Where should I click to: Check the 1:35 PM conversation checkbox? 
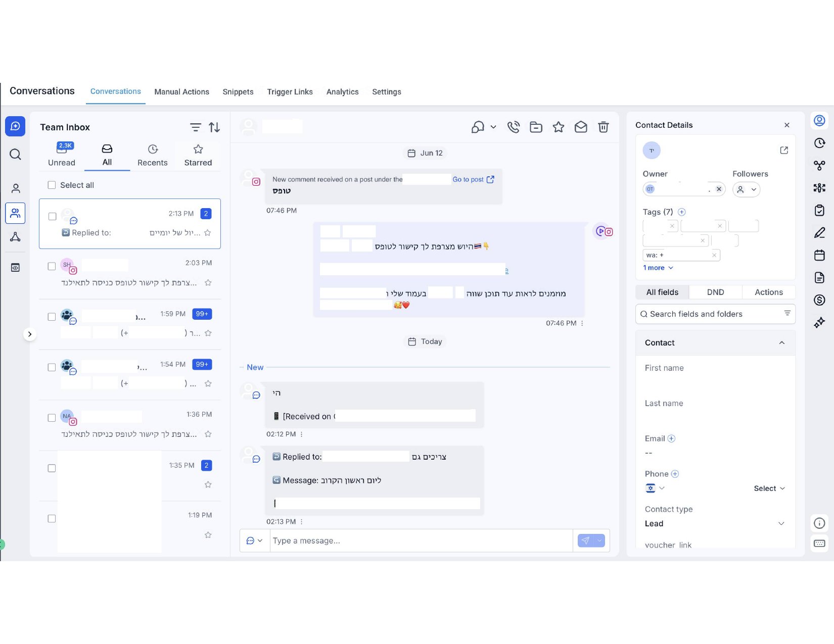pos(52,468)
